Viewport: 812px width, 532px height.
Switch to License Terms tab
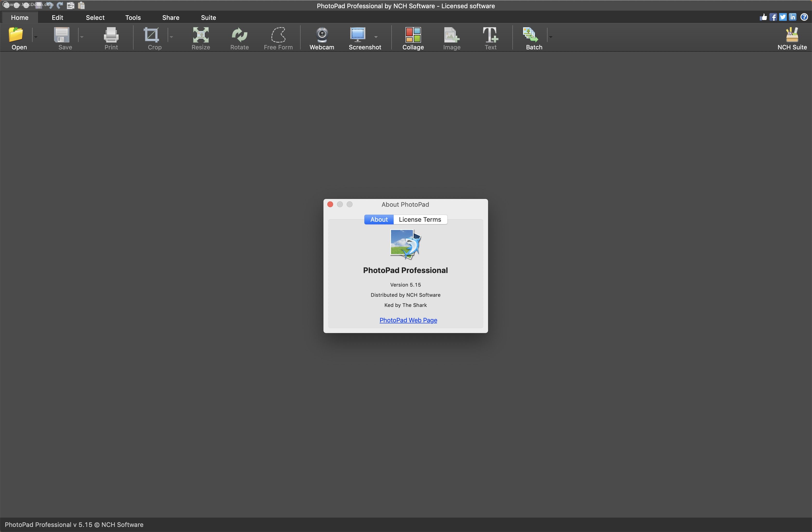pos(420,219)
